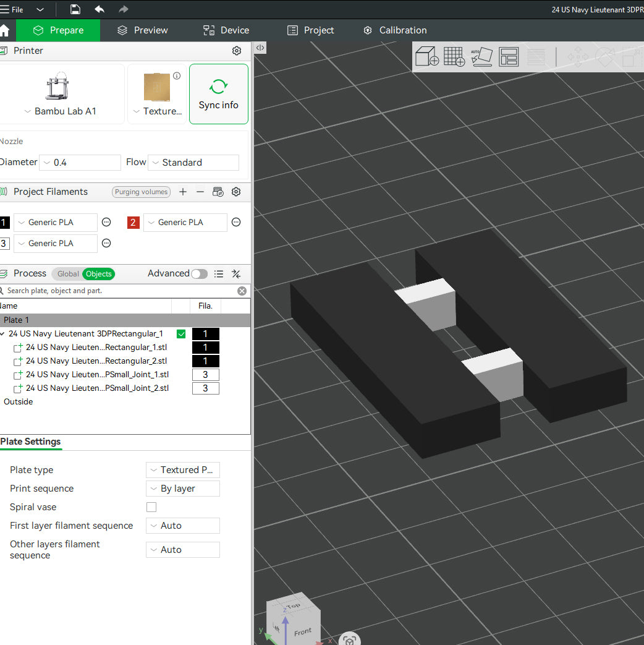Open the Calibration tab

[x=395, y=30]
